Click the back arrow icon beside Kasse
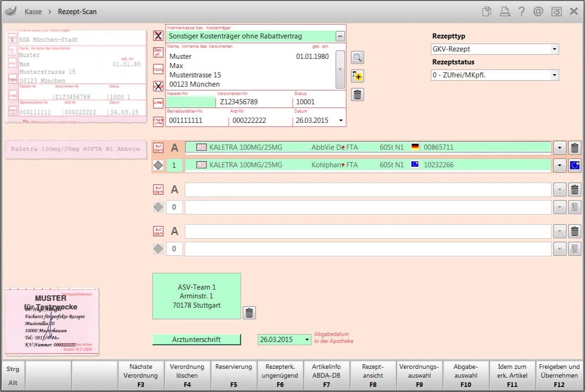585x392 pixels. point(10,11)
